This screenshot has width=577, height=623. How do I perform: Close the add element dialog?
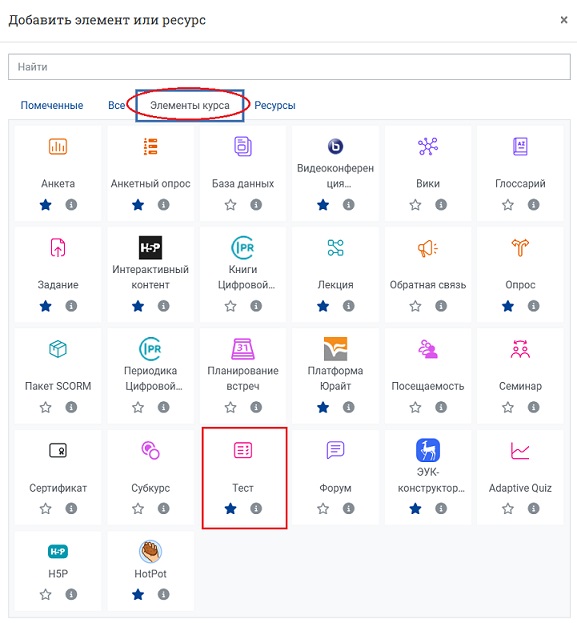pyautogui.click(x=563, y=20)
